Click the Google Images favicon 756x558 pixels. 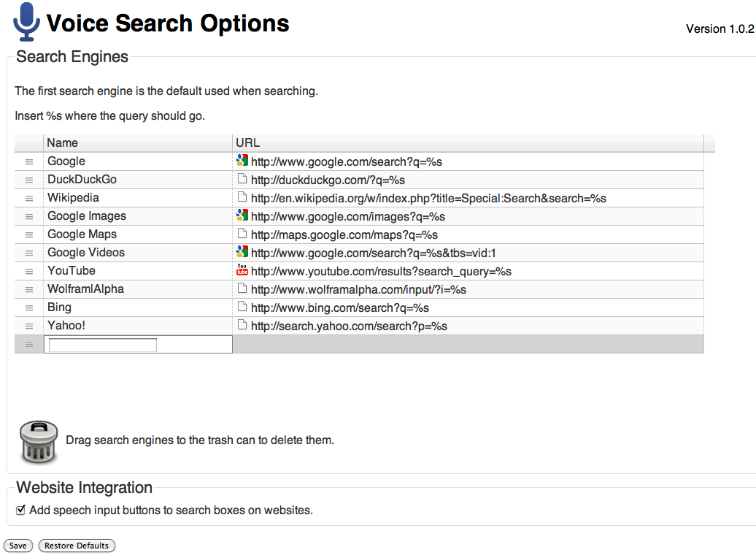click(241, 215)
